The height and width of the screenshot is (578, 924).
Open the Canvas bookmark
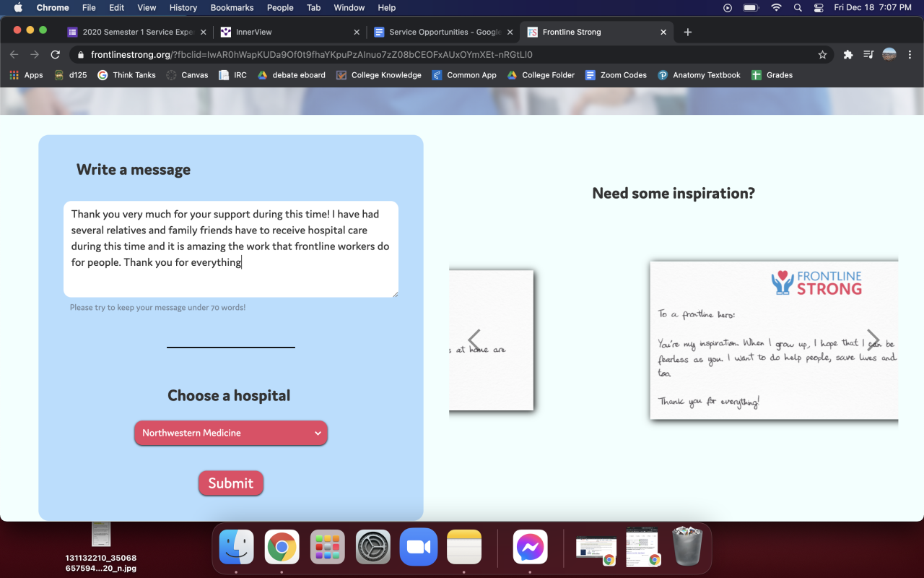point(187,75)
